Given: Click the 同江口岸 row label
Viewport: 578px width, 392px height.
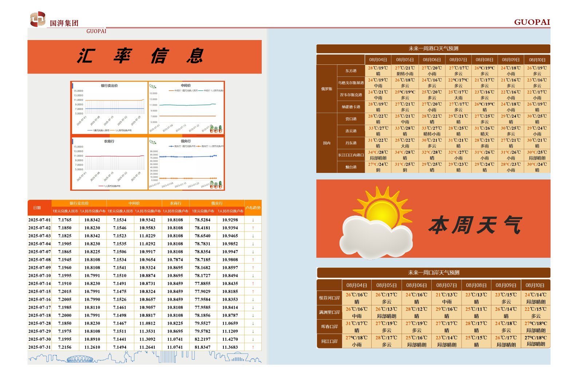Looking at the screenshot, I should click(x=329, y=341).
